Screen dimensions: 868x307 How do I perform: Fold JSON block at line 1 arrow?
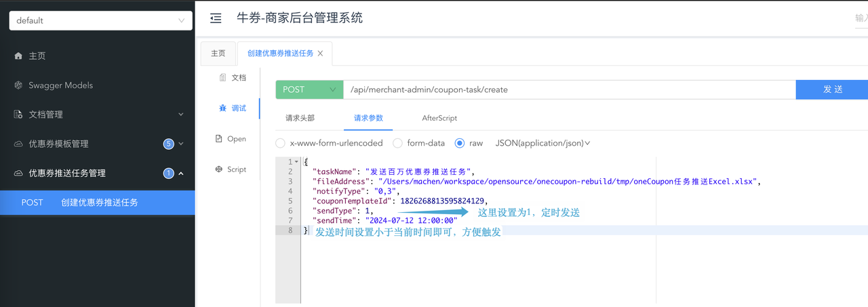coord(296,162)
